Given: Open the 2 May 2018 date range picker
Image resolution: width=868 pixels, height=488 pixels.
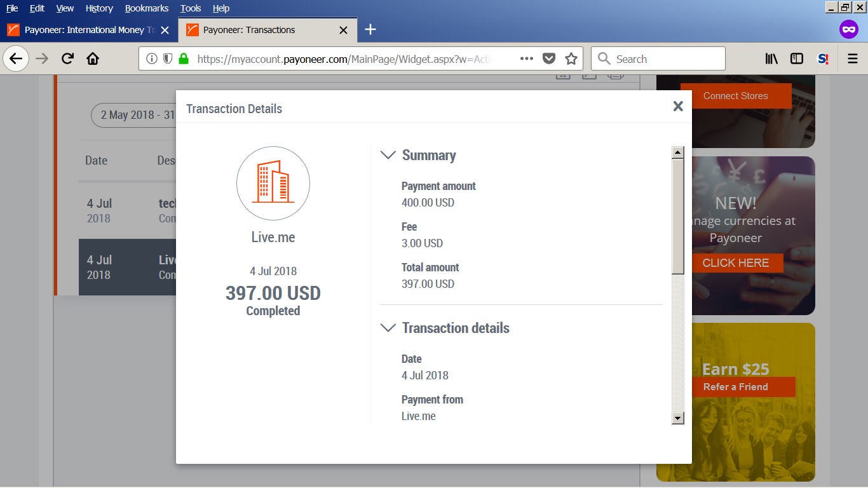Looking at the screenshot, I should click(x=134, y=115).
